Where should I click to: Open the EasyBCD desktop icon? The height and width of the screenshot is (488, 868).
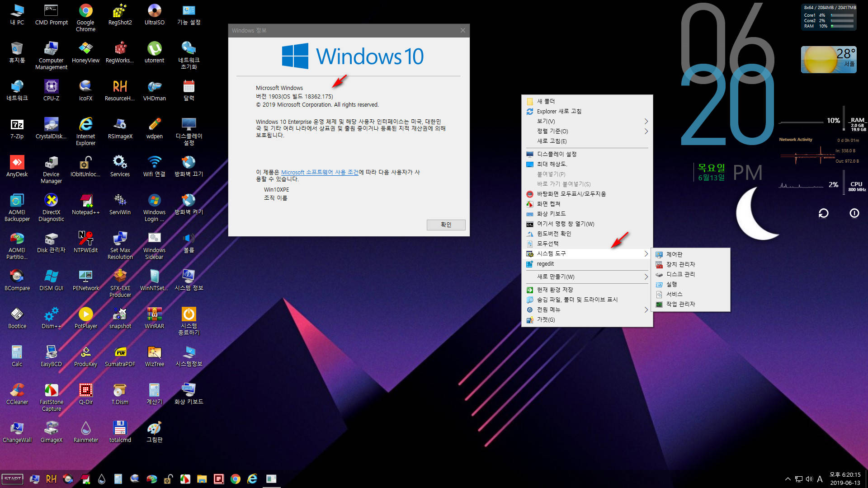51,356
